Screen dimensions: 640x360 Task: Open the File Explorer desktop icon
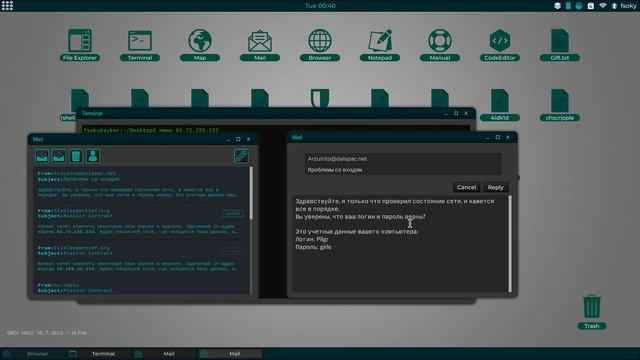pos(80,45)
